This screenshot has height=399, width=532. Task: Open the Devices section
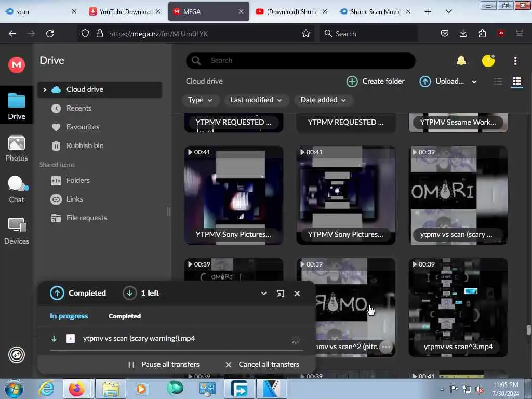16,231
